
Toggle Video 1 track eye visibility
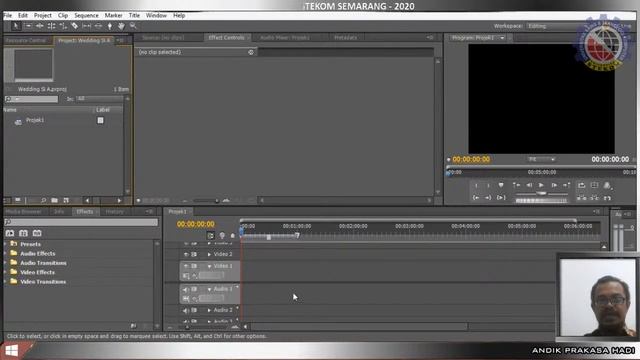click(x=186, y=266)
